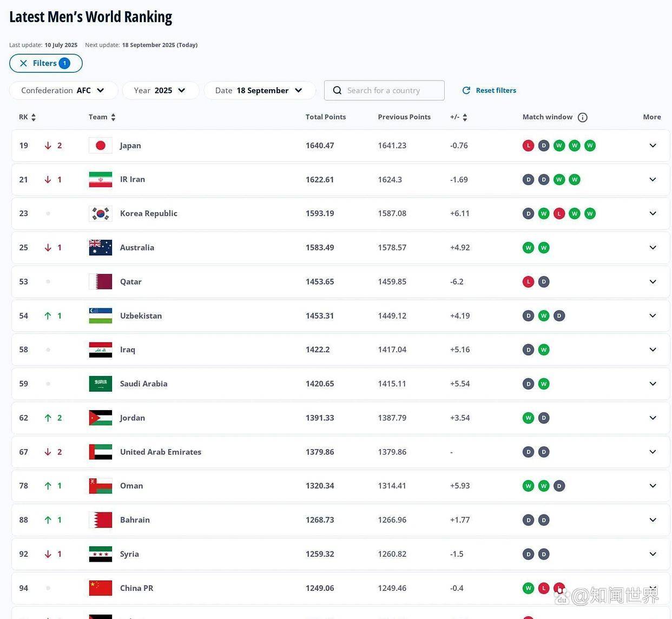Click the Japan flag icon
Screen dimensions: 672x619
(101, 146)
